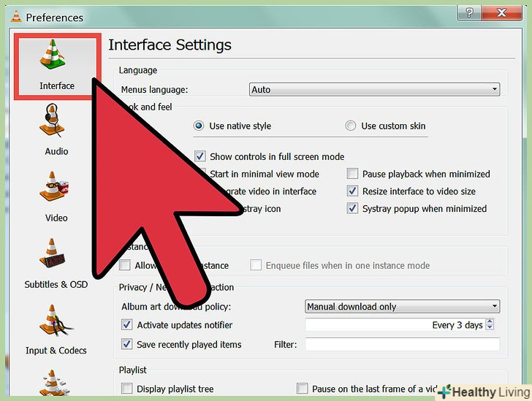Open the Subtitles & OSD category
This screenshot has width=532, height=401.
pyautogui.click(x=56, y=264)
